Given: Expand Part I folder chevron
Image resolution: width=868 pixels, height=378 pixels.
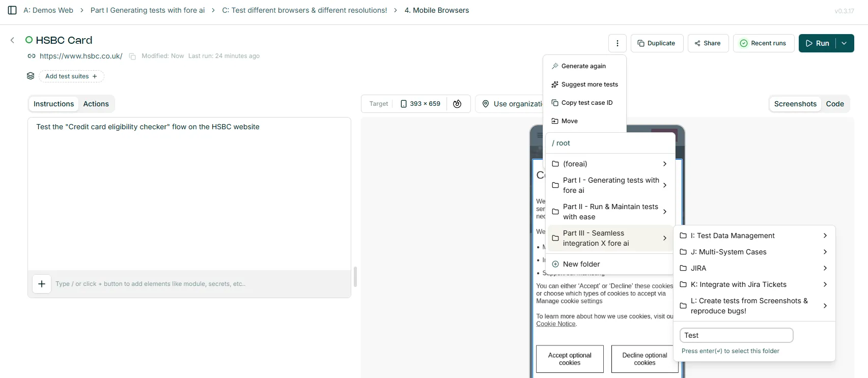Looking at the screenshot, I should (665, 185).
